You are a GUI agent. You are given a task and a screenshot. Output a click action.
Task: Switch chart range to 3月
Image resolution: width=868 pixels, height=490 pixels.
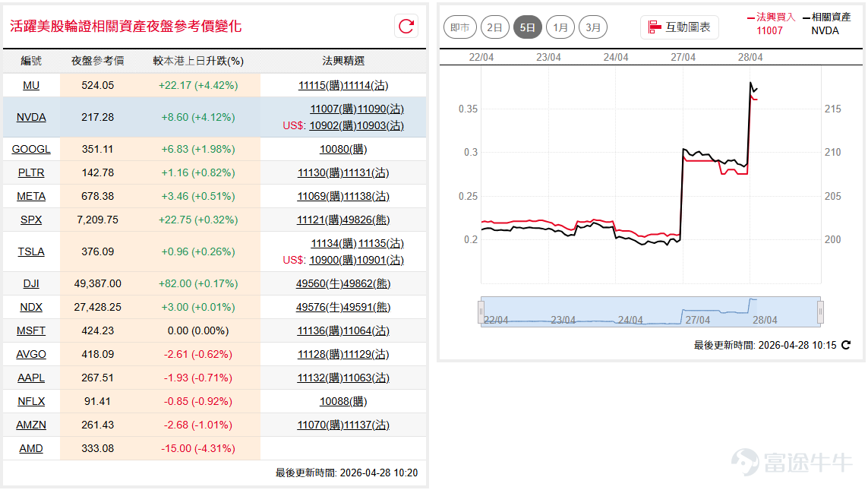click(x=593, y=27)
